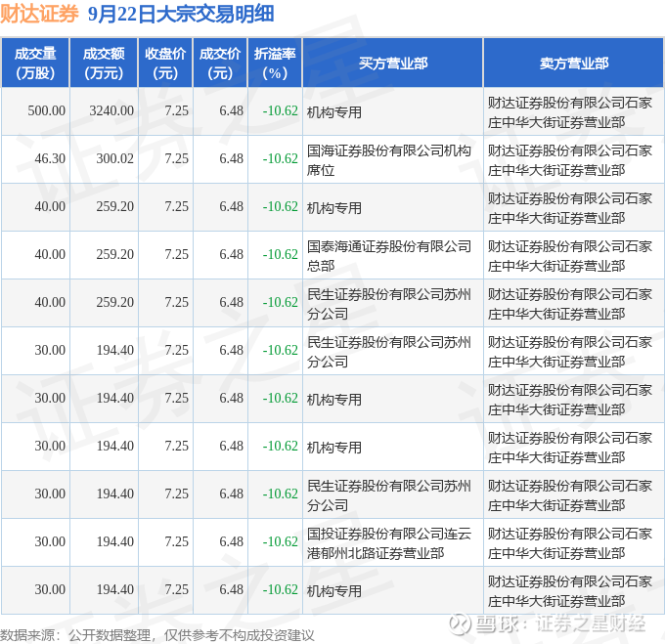The height and width of the screenshot is (644, 665).
Task: Select 国投证券连云港郁州北路证券营业部 buyer cell
Action: tap(393, 542)
